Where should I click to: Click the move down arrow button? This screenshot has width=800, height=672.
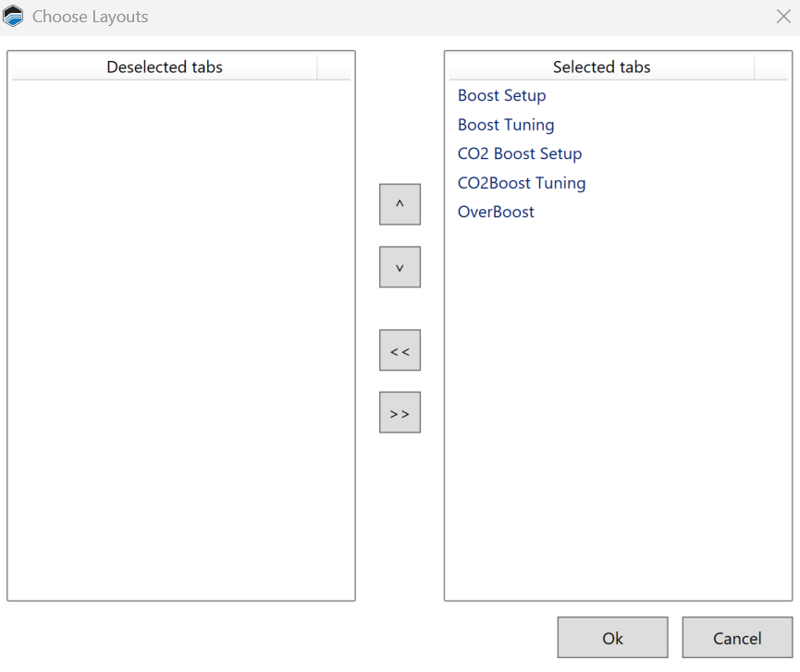pos(400,267)
